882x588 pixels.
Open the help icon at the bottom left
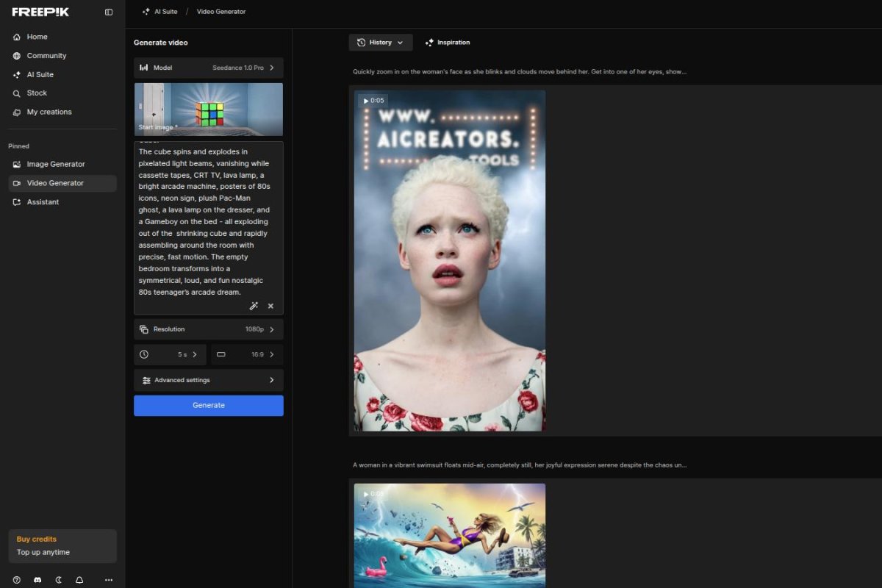pyautogui.click(x=16, y=579)
